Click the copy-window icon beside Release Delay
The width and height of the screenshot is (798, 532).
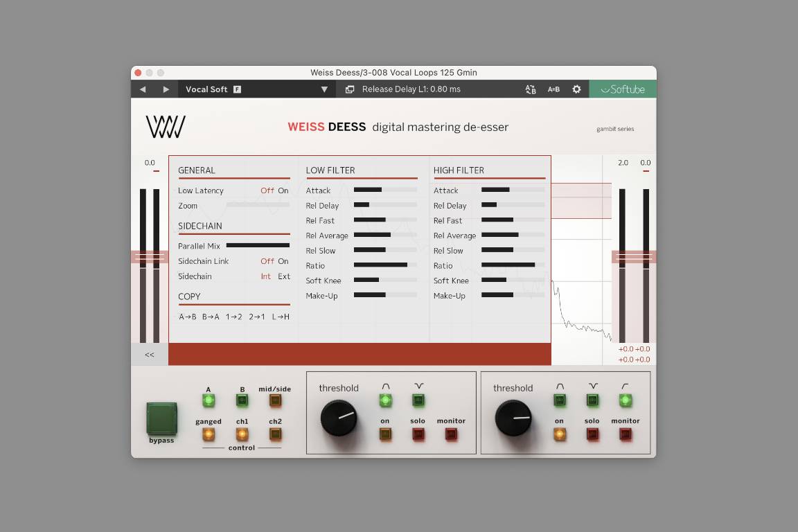coord(350,89)
